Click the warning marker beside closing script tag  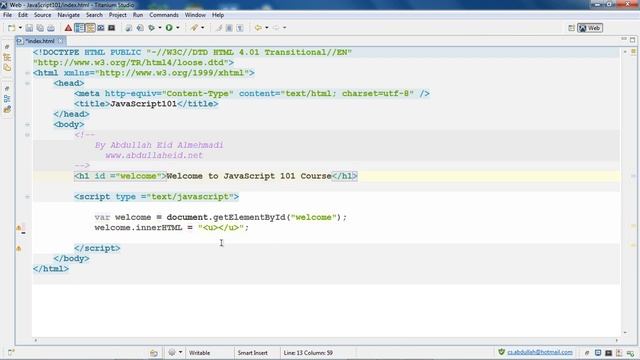point(19,248)
